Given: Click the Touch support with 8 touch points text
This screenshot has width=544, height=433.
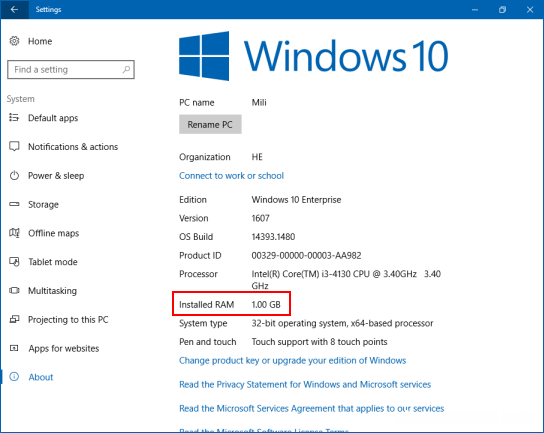Looking at the screenshot, I should [x=319, y=342].
